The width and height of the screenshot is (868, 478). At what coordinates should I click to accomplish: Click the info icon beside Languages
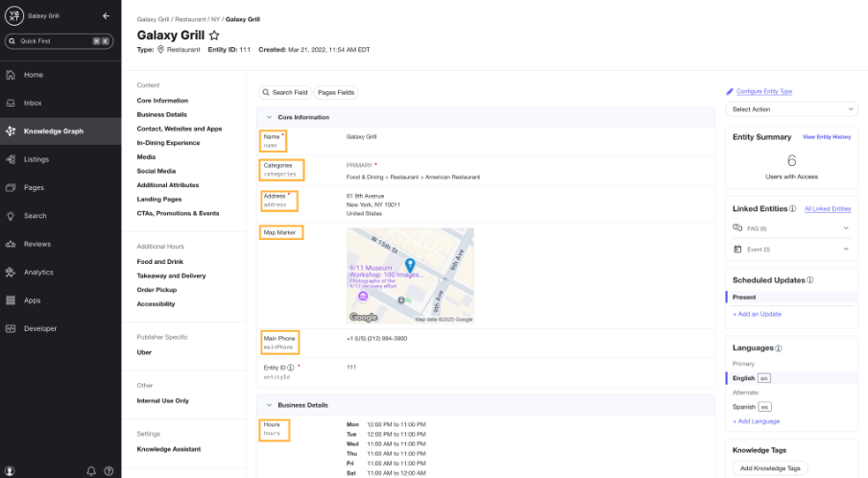coord(779,348)
